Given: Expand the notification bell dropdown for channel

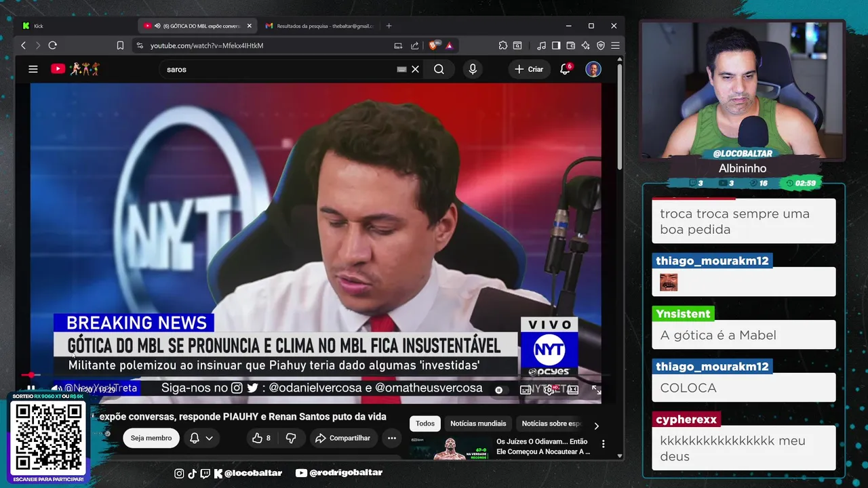Looking at the screenshot, I should pos(201,438).
